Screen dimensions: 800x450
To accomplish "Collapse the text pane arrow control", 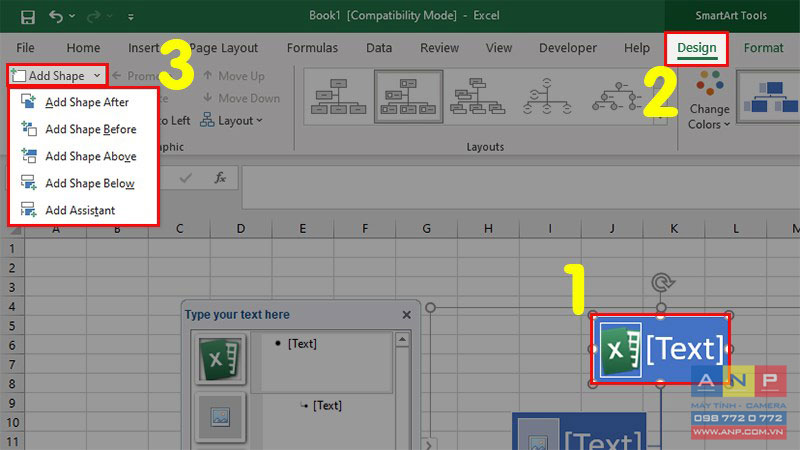I will point(429,445).
